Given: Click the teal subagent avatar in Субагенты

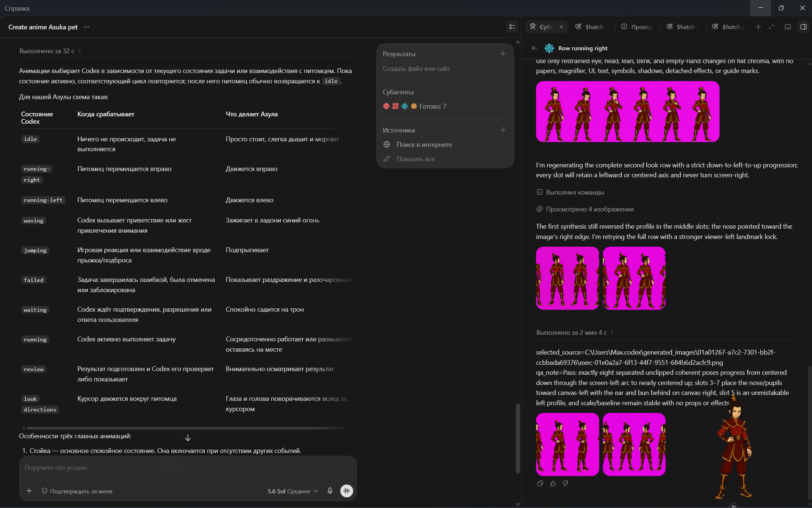Looking at the screenshot, I should [x=404, y=106].
